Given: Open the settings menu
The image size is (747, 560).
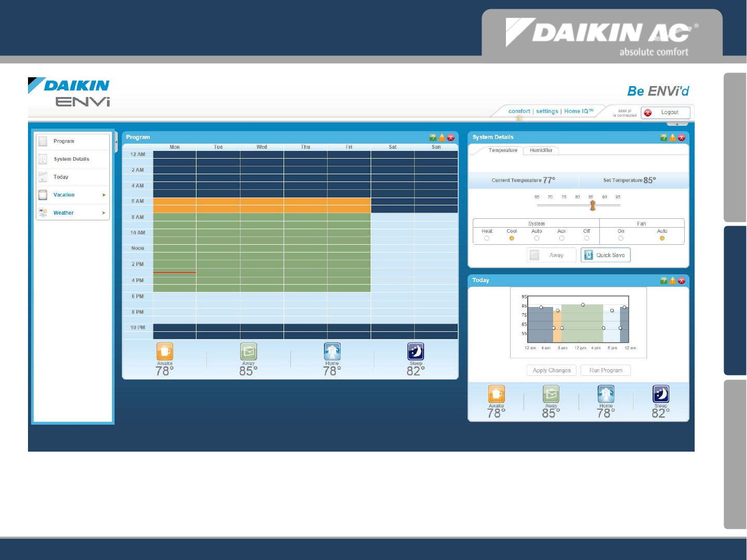Looking at the screenshot, I should [x=547, y=111].
